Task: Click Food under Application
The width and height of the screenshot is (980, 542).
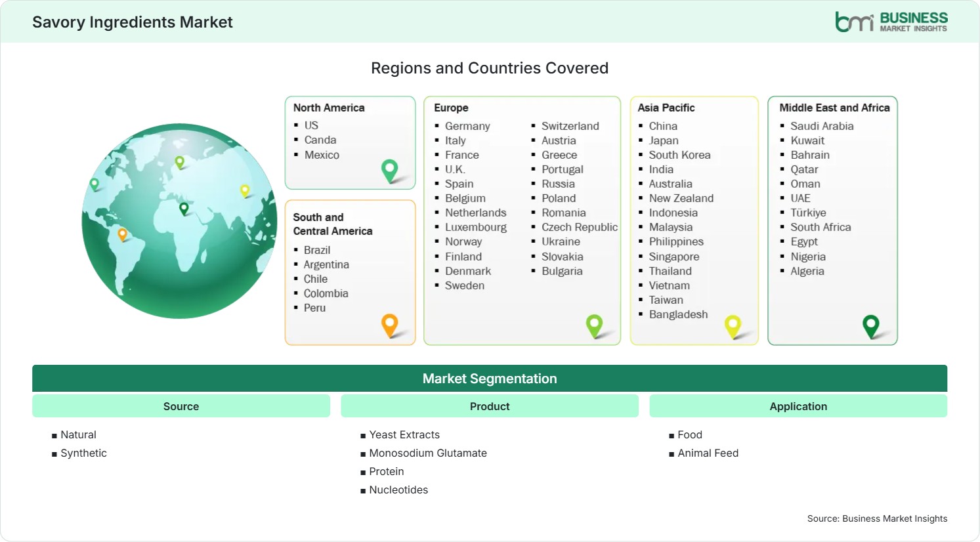Action: click(690, 434)
